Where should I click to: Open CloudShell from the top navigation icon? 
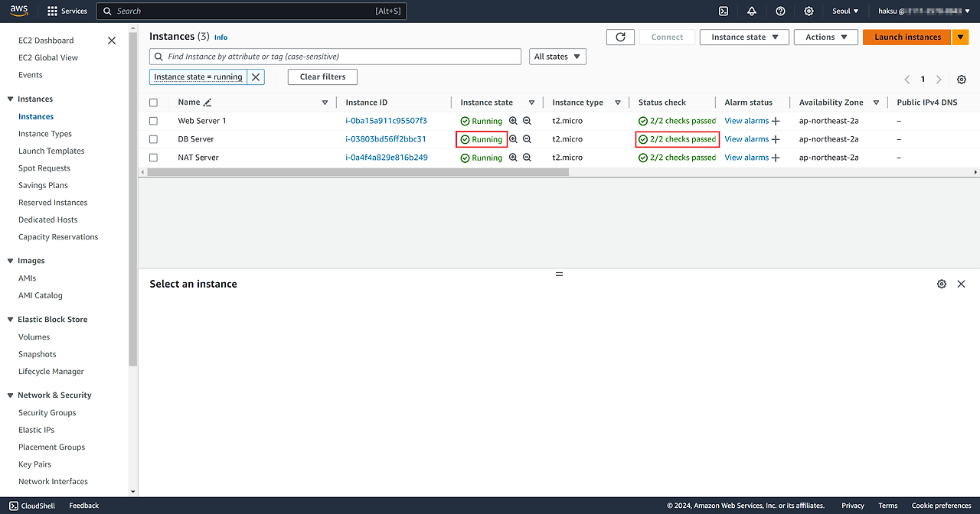click(723, 11)
